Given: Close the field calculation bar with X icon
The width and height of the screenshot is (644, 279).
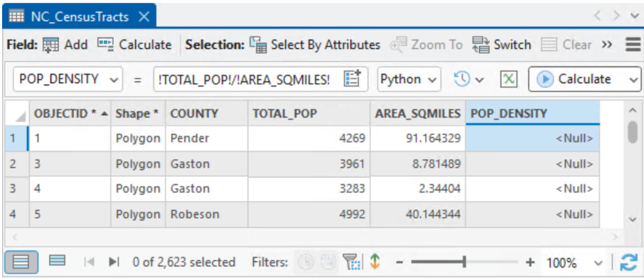Looking at the screenshot, I should (508, 79).
